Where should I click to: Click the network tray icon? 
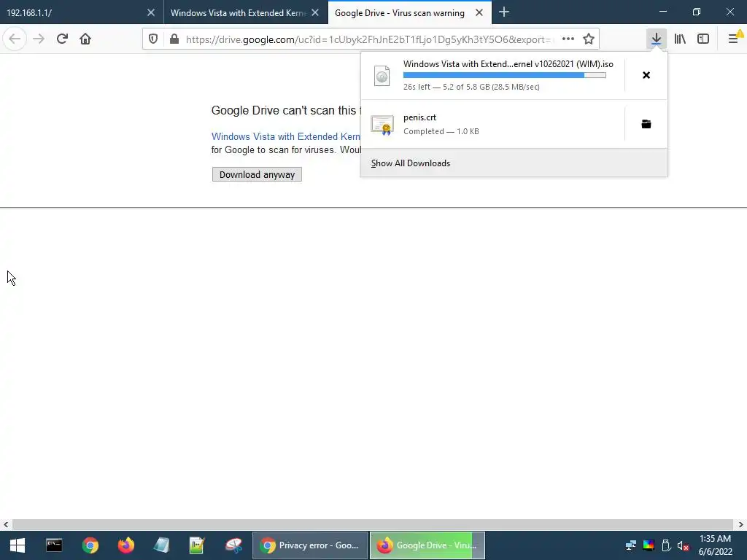631,545
